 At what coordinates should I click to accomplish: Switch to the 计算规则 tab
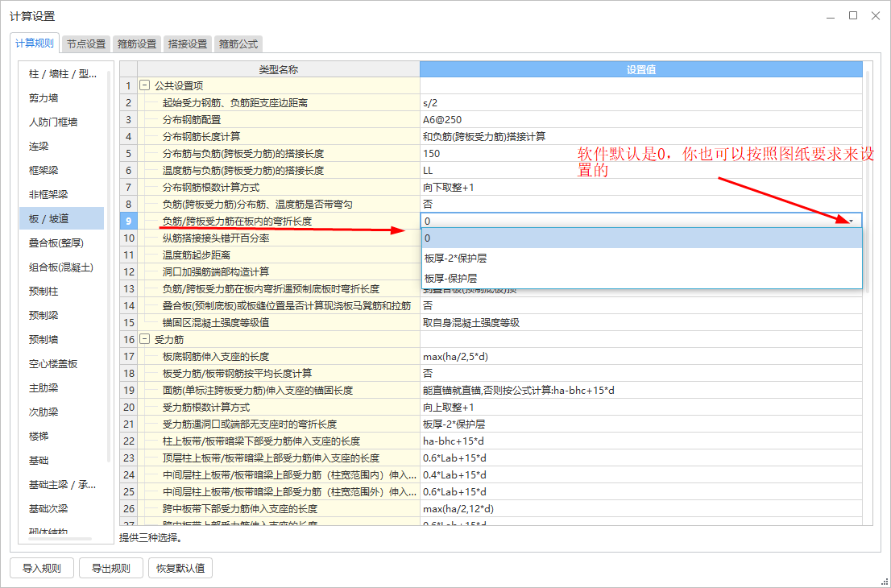35,43
